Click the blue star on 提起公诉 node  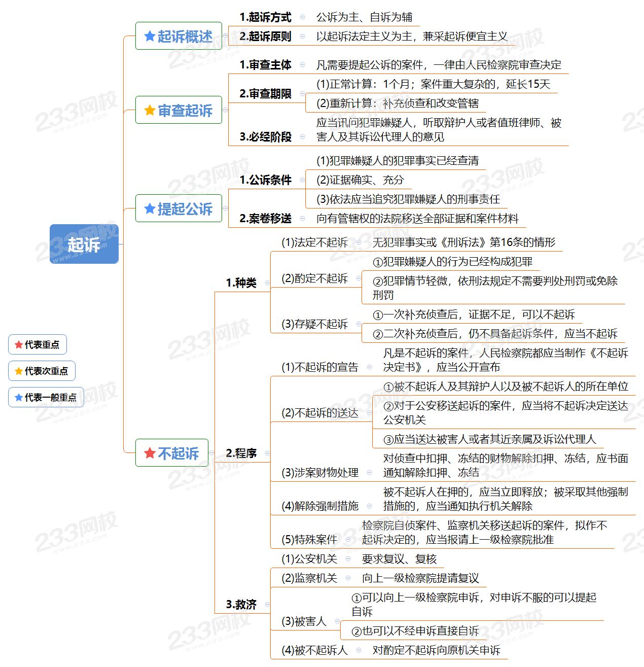(x=150, y=208)
